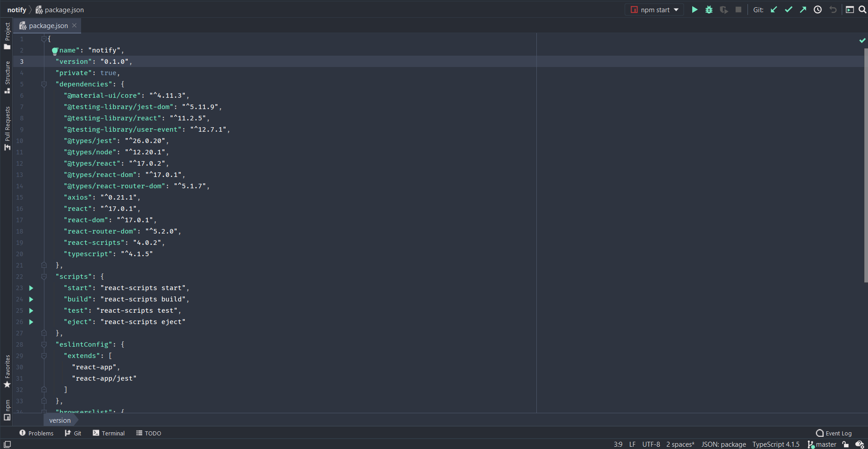Open the Pull Requests tool window
Viewport: 868px width, 449px height.
pos(7,129)
